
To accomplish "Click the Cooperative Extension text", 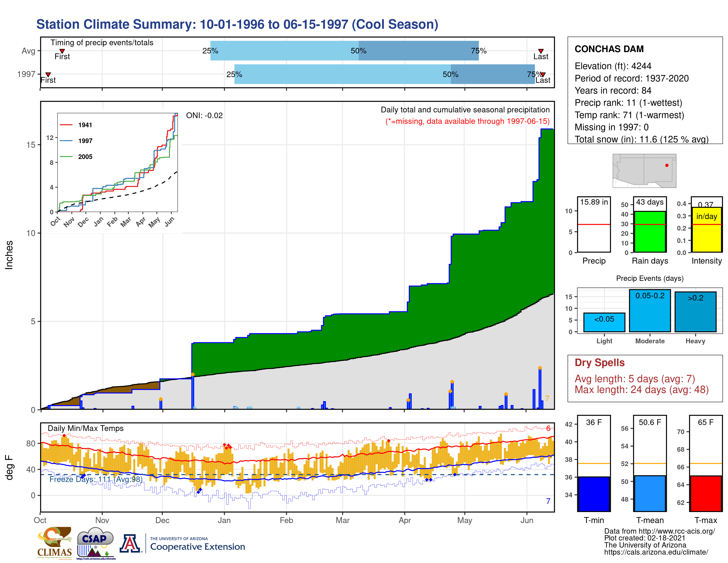I will point(198,547).
